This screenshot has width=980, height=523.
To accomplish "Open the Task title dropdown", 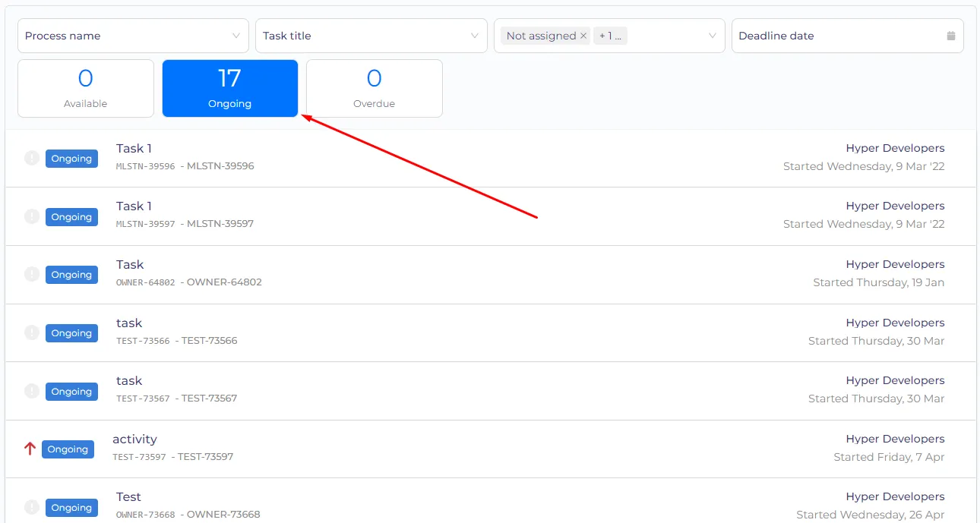I will (371, 36).
